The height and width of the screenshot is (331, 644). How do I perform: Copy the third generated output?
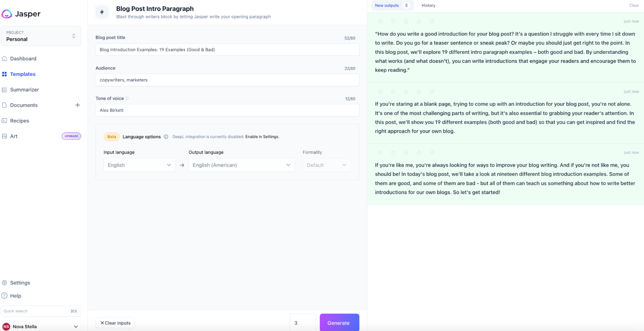point(393,152)
